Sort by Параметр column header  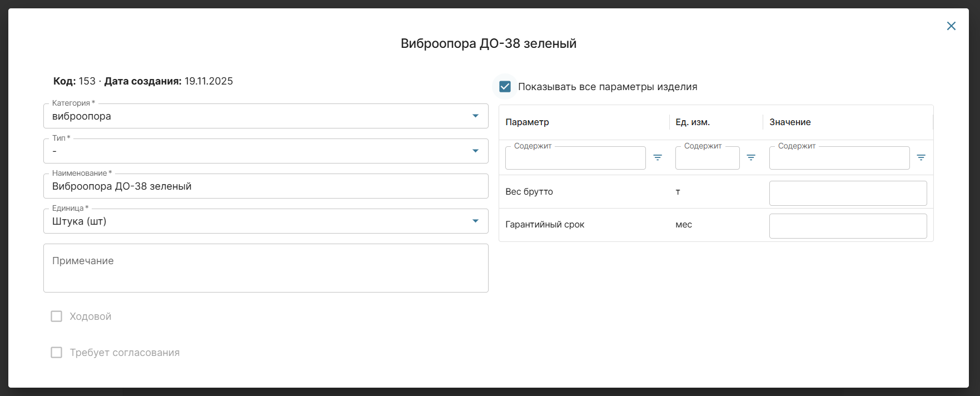527,122
